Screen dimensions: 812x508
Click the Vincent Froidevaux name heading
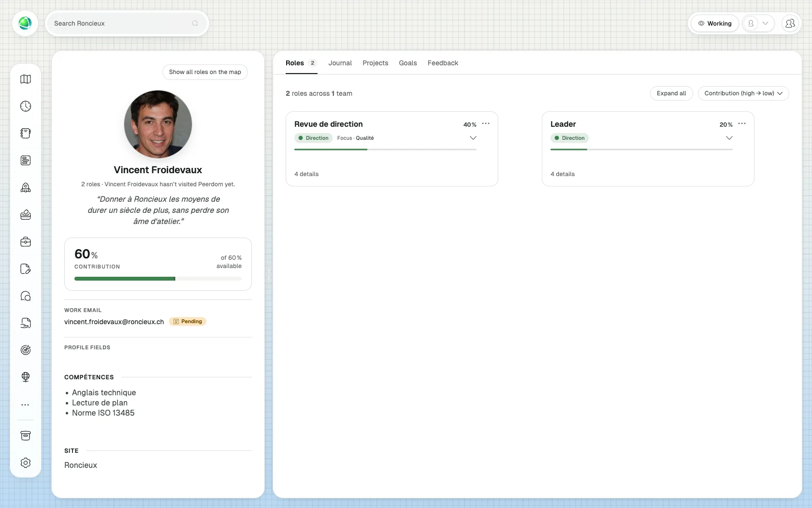point(158,170)
